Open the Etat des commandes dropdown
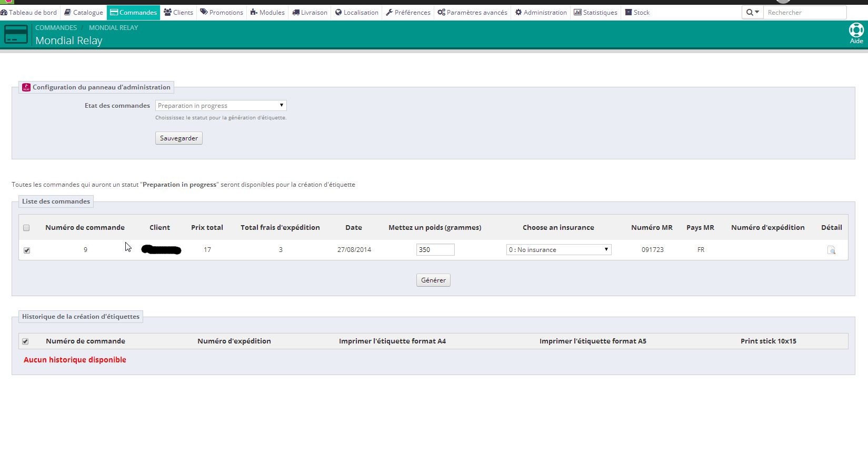The width and height of the screenshot is (868, 455). pos(221,105)
